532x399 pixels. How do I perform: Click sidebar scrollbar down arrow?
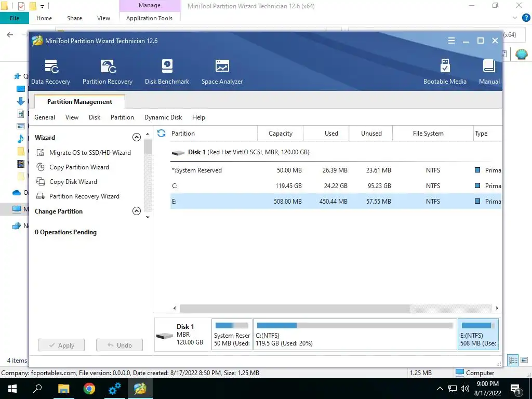[148, 217]
